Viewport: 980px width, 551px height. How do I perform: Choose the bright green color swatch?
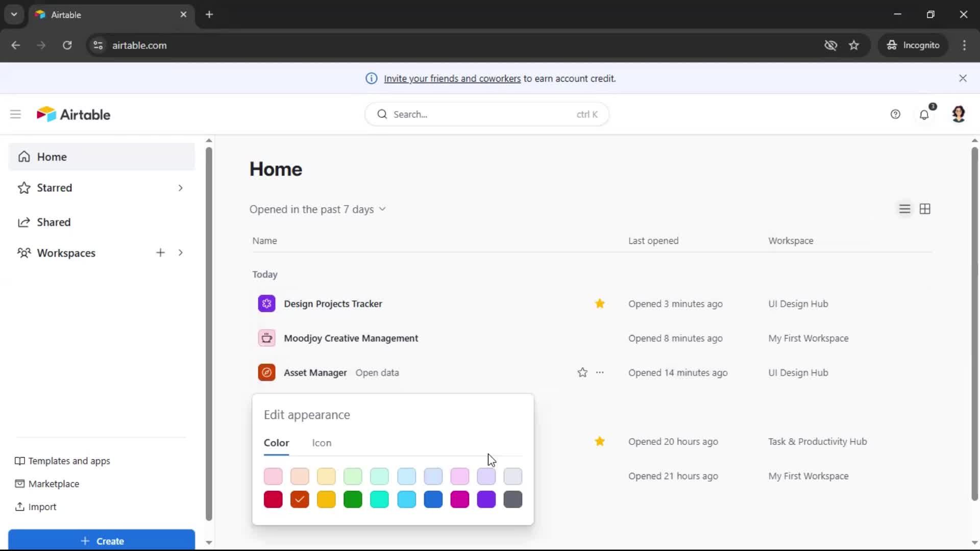pos(353,499)
